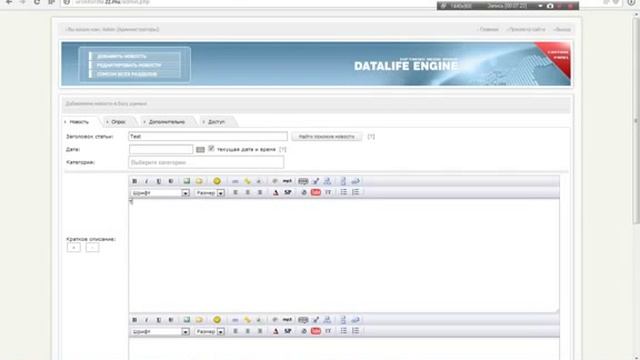The image size is (640, 360).
Task: Insert SP spoiler tag in upper editor toolbar
Action: tap(288, 192)
